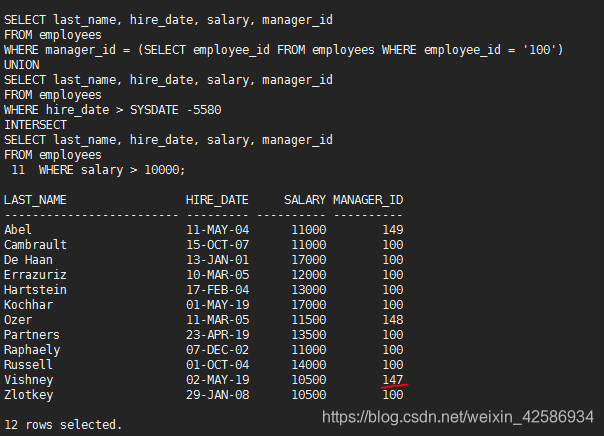This screenshot has height=436, width=604.
Task: Select the last name De Haan
Action: click(28, 260)
